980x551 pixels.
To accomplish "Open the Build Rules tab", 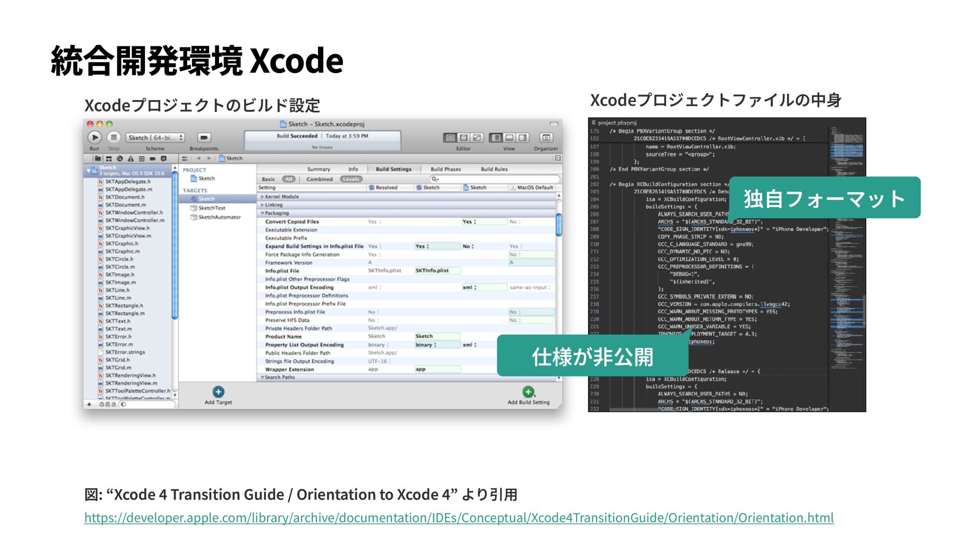I will point(494,169).
